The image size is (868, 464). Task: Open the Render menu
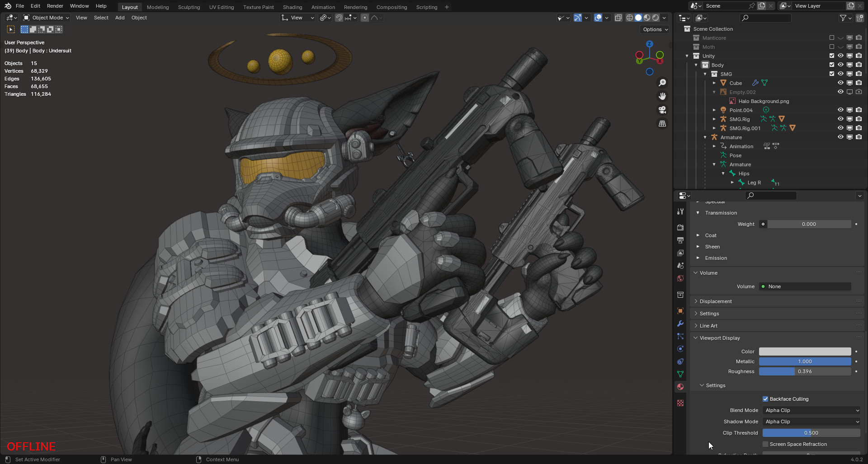point(55,6)
